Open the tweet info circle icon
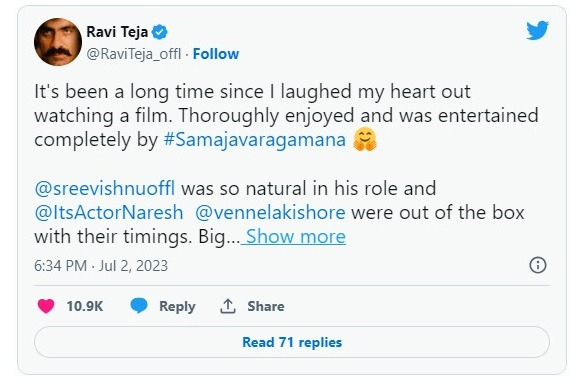 pos(538,265)
